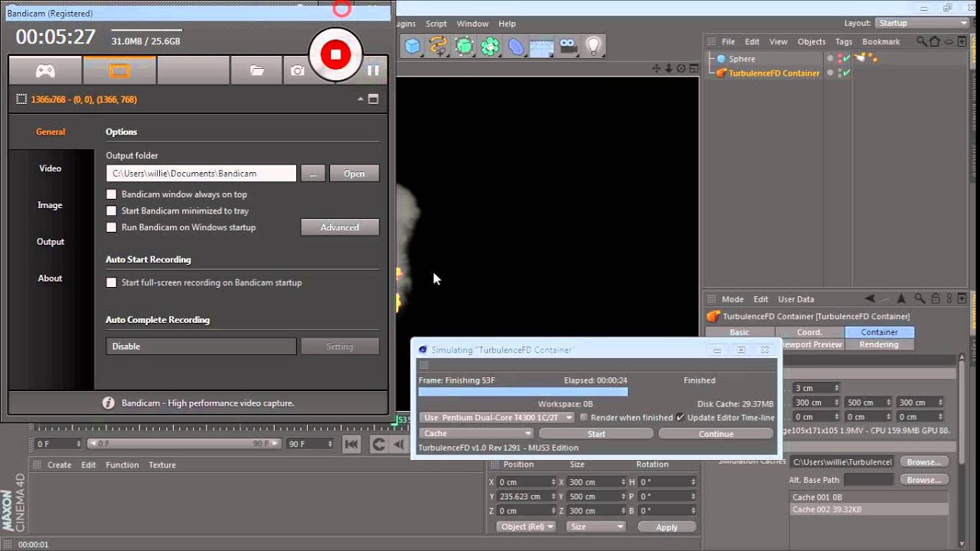980x551 pixels.
Task: Open the Size mode dropdown
Action: [596, 527]
